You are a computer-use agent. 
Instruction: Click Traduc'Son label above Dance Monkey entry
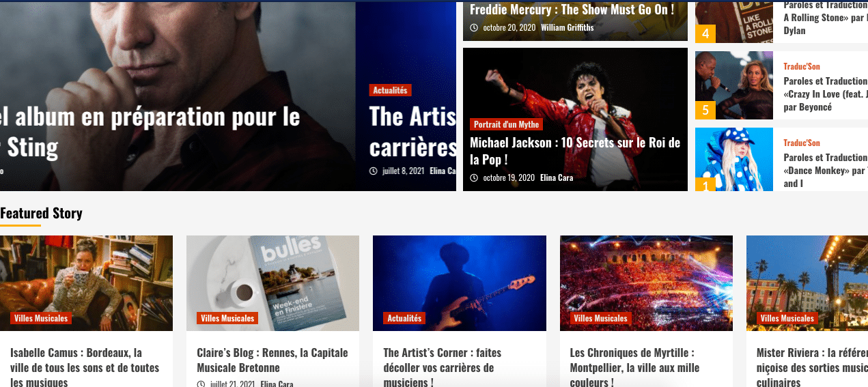pyautogui.click(x=802, y=143)
